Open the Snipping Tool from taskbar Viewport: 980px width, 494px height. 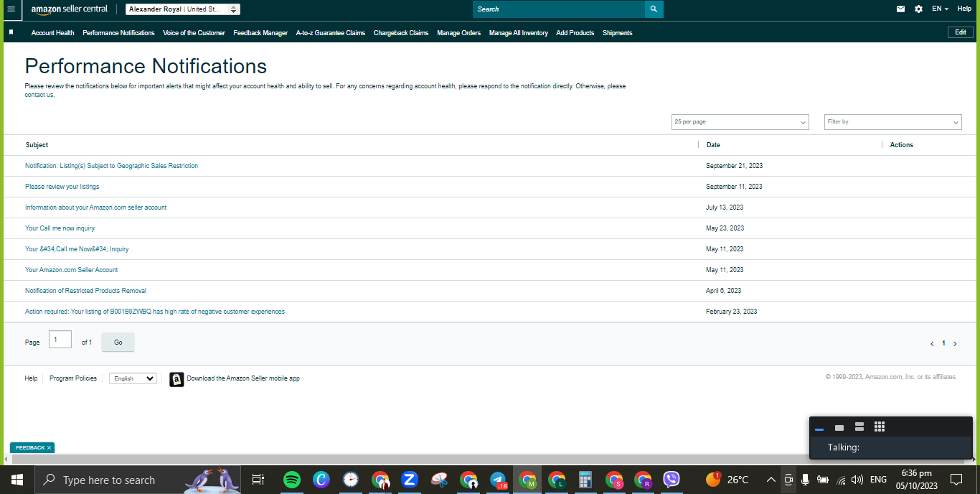(x=439, y=480)
